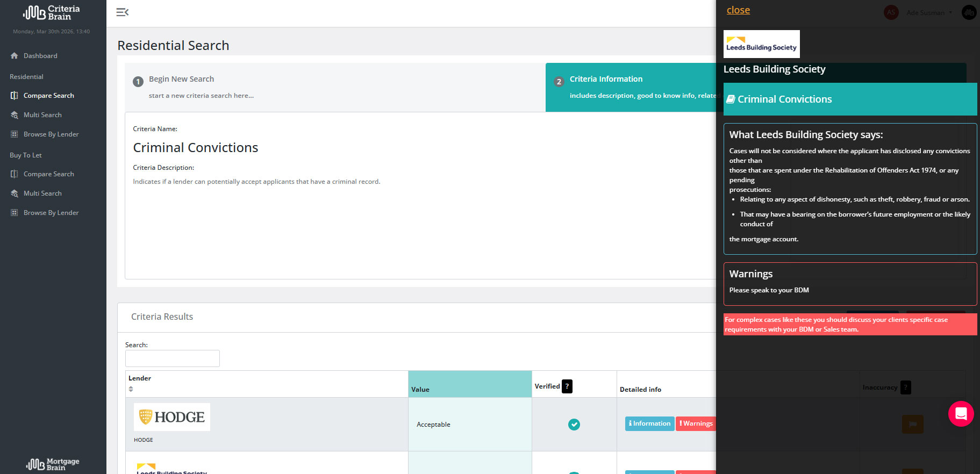This screenshot has height=474, width=980.
Task: Click the Value column header
Action: (x=470, y=384)
